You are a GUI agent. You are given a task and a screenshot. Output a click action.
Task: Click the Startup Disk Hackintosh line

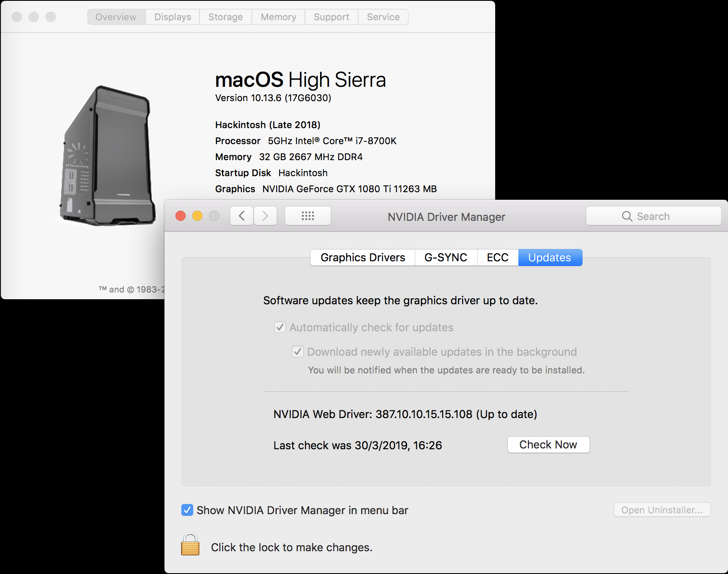271,173
